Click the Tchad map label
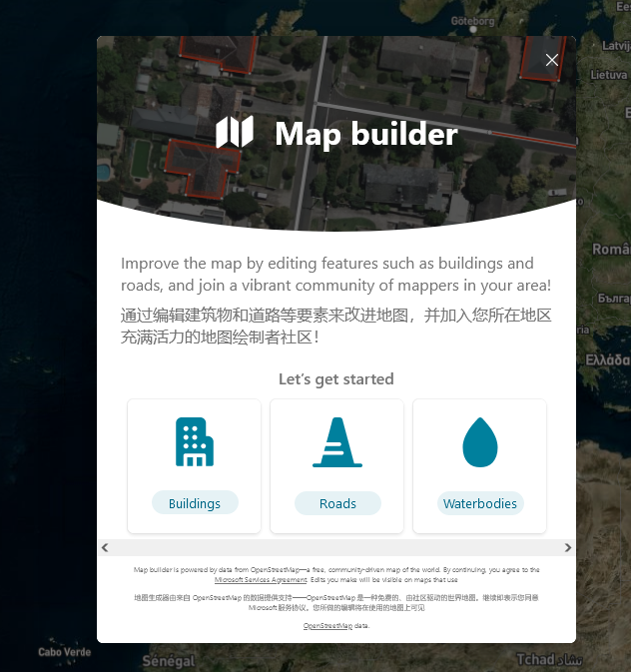Viewport: 631px width, 672px height. 549,659
